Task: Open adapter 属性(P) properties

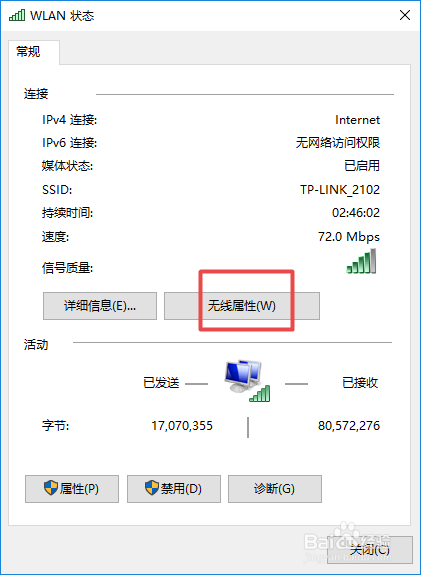Action: click(72, 489)
